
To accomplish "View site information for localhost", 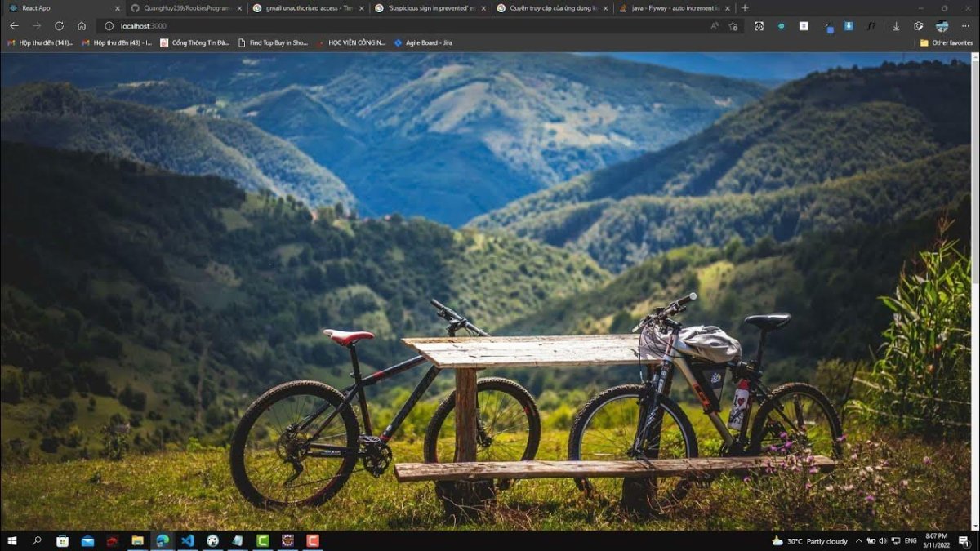I will (109, 26).
